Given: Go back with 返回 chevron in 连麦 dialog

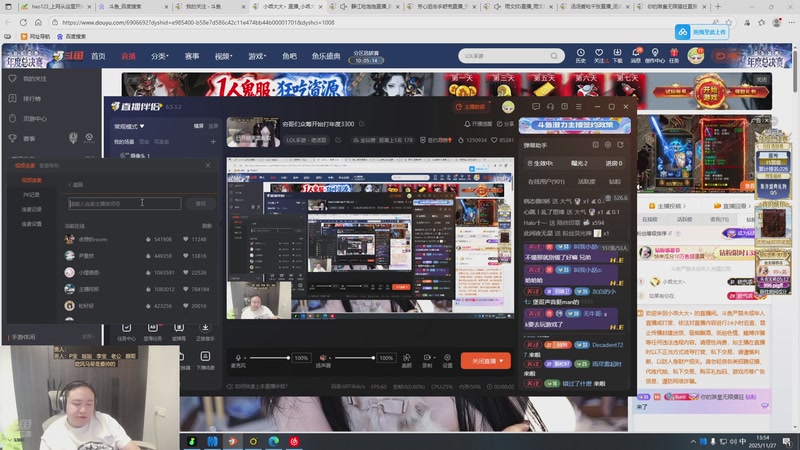Looking at the screenshot, I should coord(75,185).
